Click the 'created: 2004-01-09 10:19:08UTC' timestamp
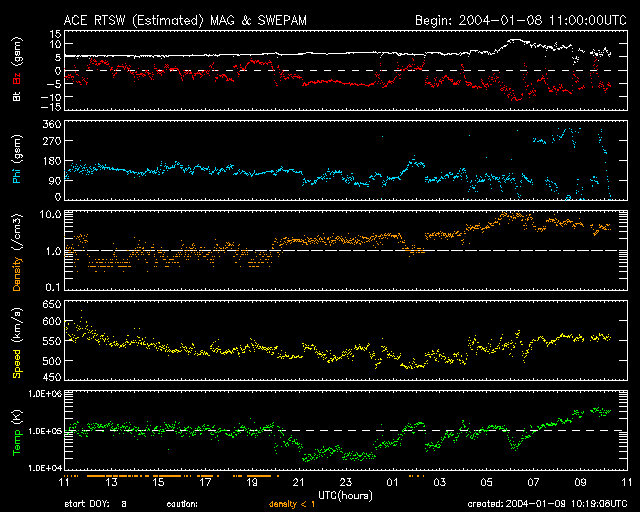Image resolution: width=640 pixels, height=512 pixels. (x=547, y=504)
